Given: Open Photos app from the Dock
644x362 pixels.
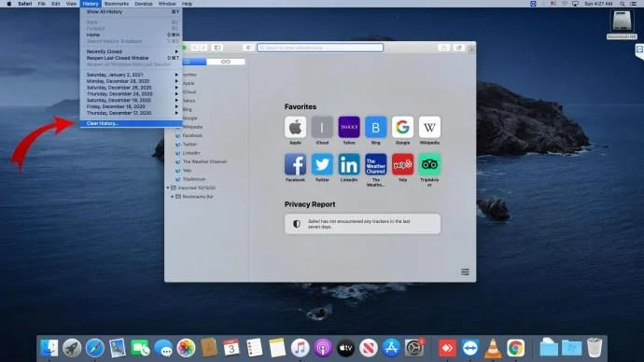Looking at the screenshot, I should pyautogui.click(x=186, y=348).
